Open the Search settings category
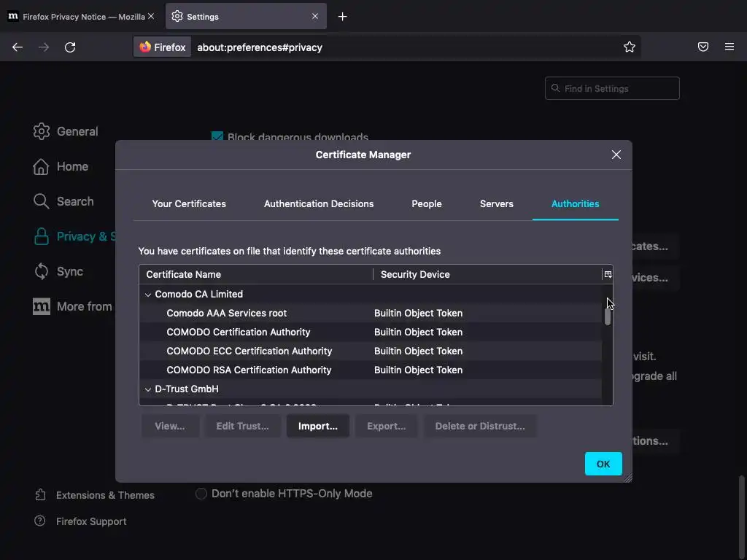747x560 pixels. pos(63,201)
